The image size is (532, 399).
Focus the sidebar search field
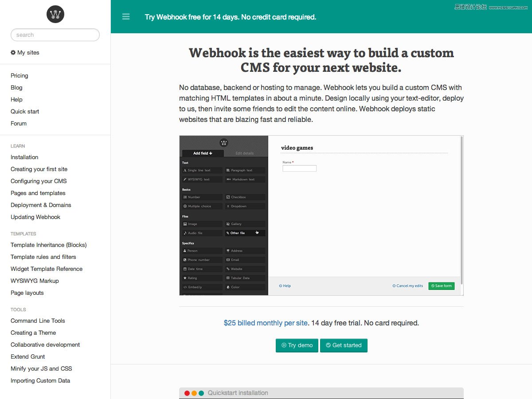(55, 35)
